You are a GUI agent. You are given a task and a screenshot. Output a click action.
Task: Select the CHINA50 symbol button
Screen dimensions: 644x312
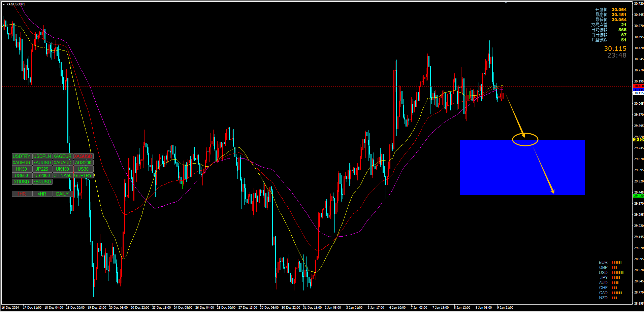63,175
